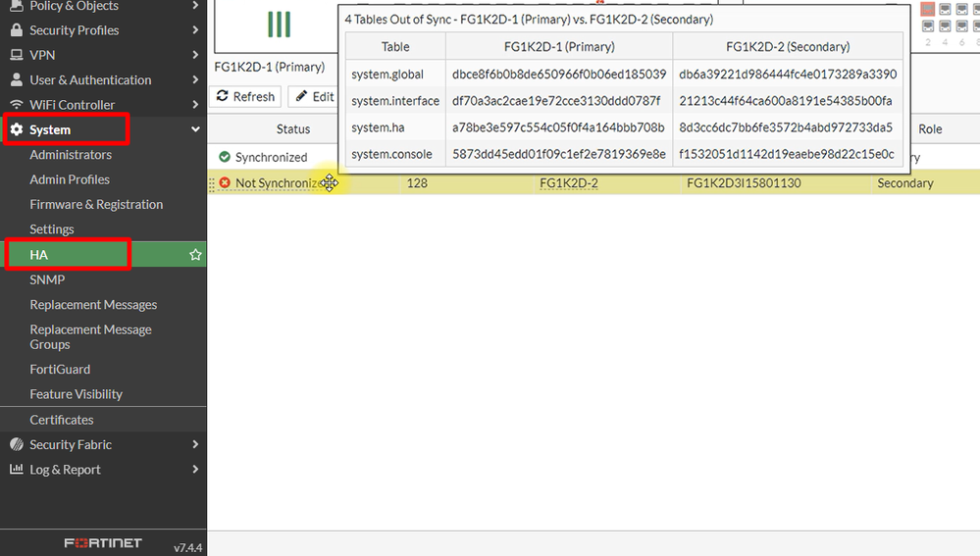Click checksum dbce8f6b0b8de650966f0b06ed185039
The height and width of the screenshot is (556, 980).
pos(559,74)
